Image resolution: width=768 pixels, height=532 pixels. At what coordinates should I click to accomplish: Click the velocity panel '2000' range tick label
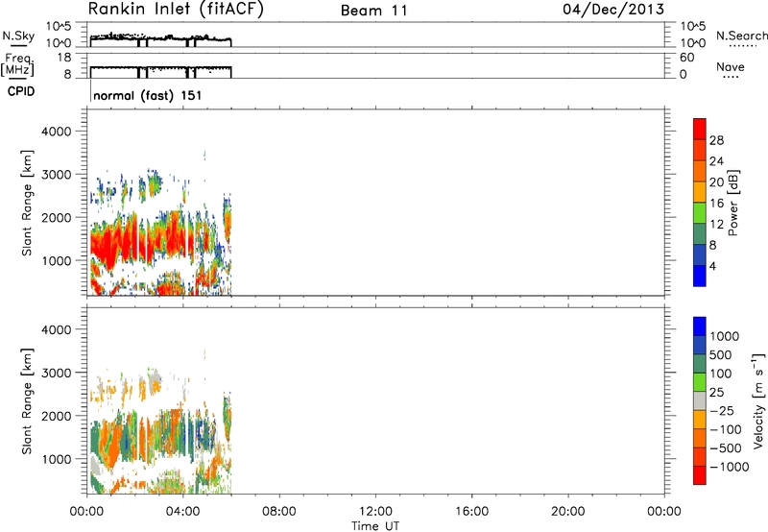(57, 416)
